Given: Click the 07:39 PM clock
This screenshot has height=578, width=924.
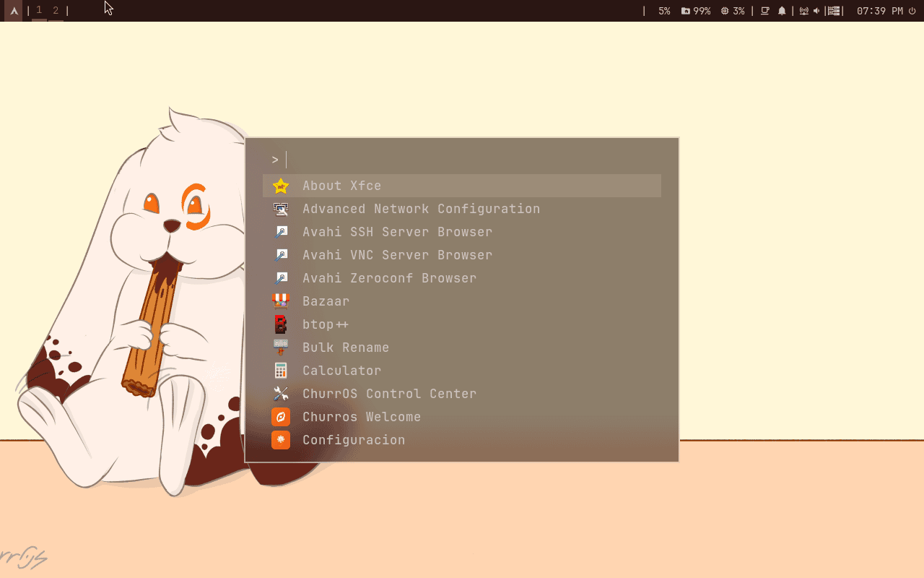Looking at the screenshot, I should click(x=880, y=11).
